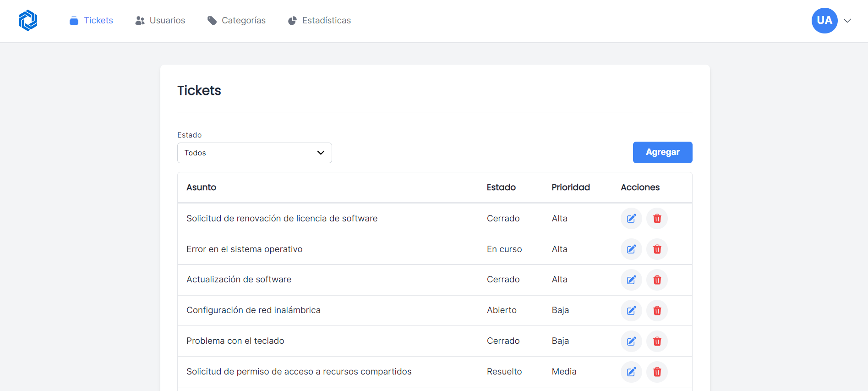Open the Tickets navigation tab
Image resolution: width=868 pixels, height=391 pixels.
click(91, 21)
